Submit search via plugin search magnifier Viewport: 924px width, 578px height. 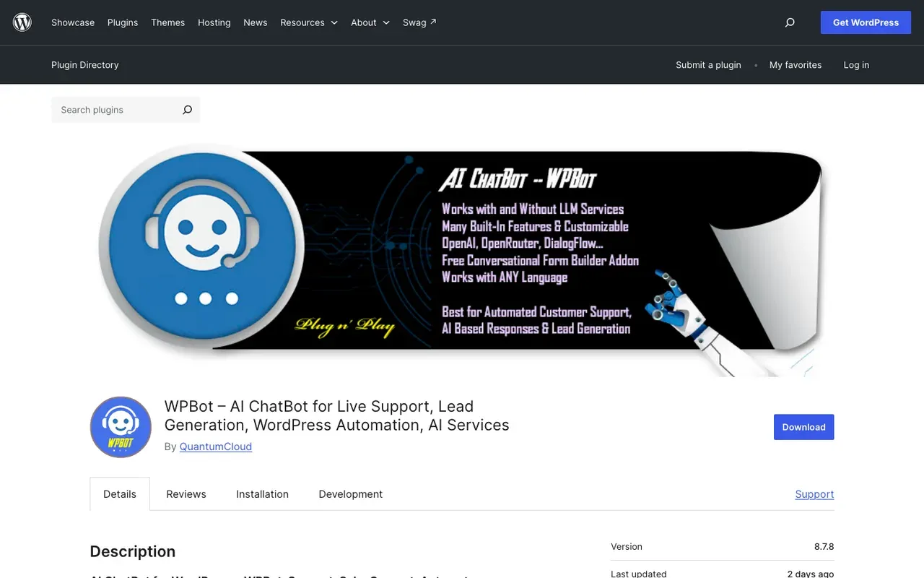(187, 110)
